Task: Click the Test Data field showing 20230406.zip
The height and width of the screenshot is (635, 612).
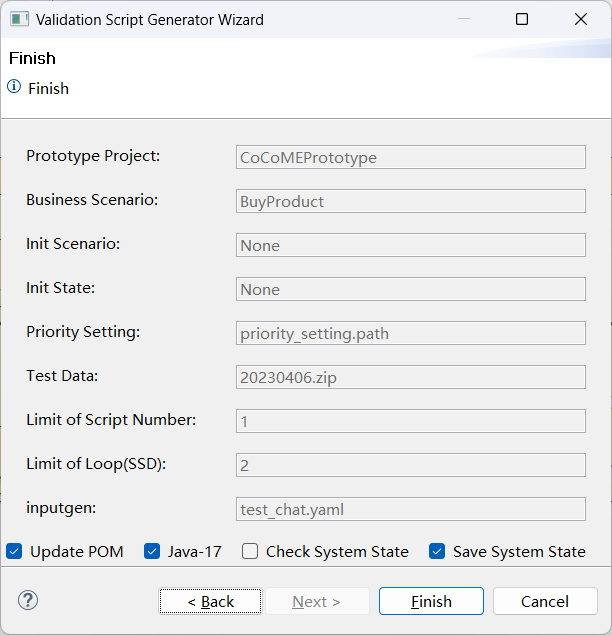Action: 410,377
